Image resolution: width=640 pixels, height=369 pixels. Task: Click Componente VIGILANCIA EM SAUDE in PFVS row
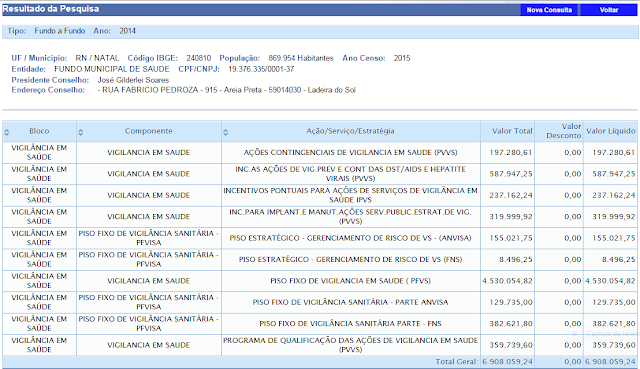coord(149,281)
